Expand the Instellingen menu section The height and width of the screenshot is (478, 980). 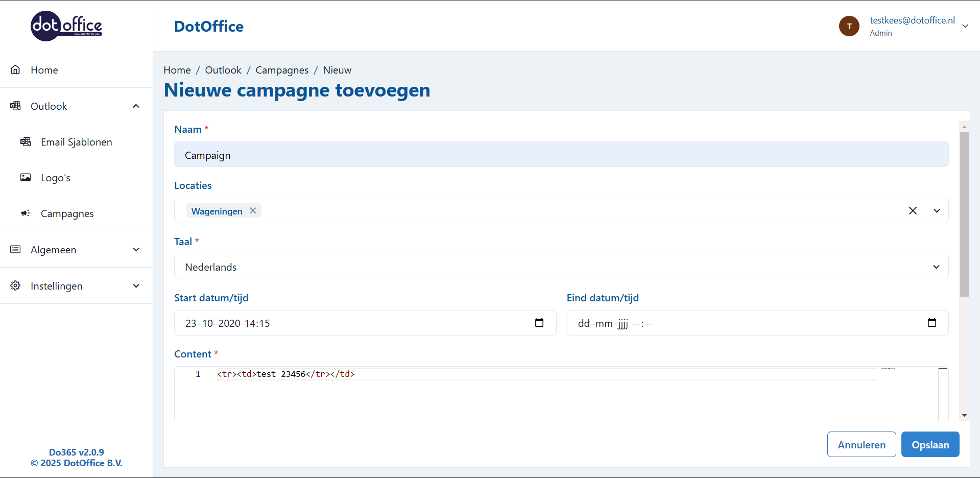click(x=136, y=286)
